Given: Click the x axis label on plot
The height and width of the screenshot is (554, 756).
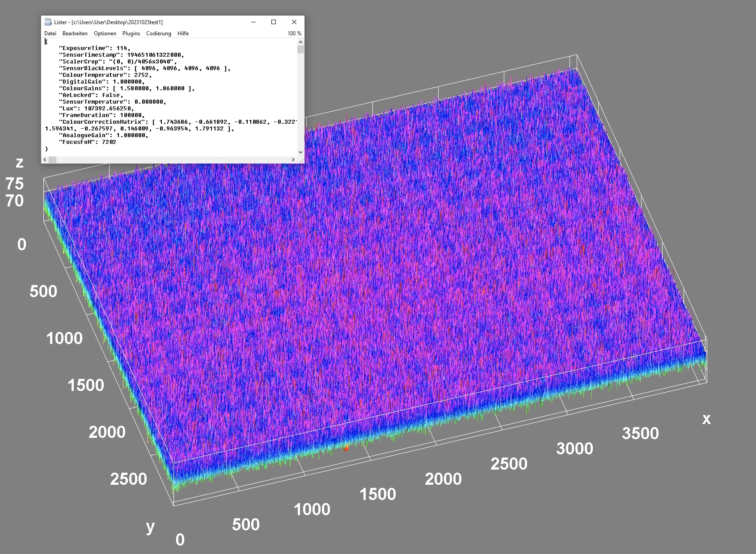Looking at the screenshot, I should pyautogui.click(x=706, y=419).
